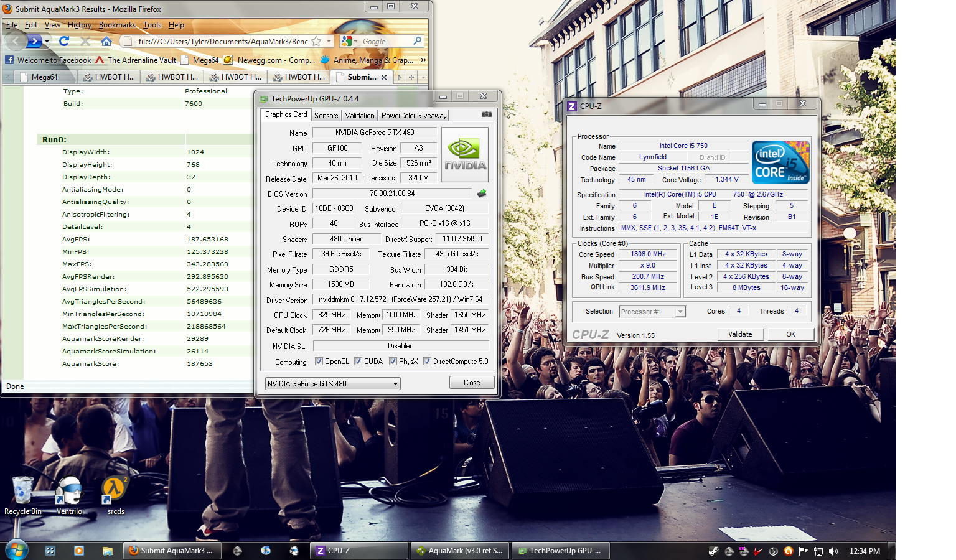Open the Newegg.com bookmark
The height and width of the screenshot is (560, 956).
tap(269, 60)
